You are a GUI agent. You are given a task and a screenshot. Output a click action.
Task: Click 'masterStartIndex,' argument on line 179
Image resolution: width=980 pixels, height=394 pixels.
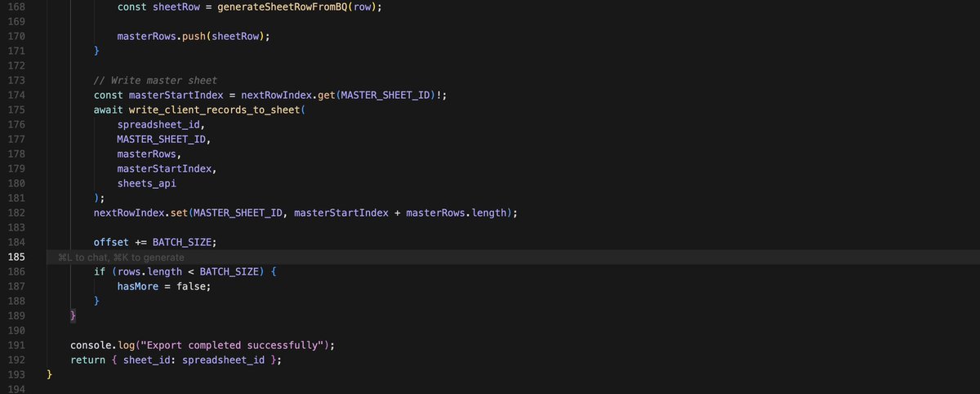click(x=167, y=168)
